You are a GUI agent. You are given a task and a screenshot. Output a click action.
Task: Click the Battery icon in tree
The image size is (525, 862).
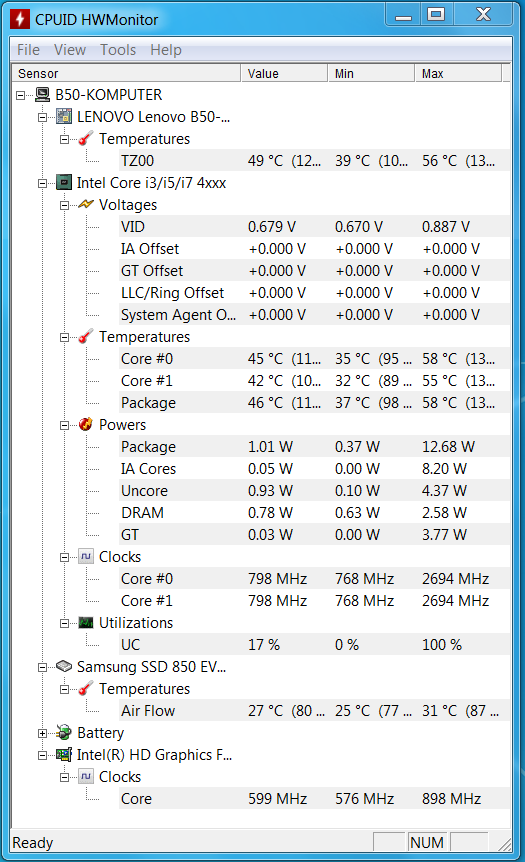64,732
